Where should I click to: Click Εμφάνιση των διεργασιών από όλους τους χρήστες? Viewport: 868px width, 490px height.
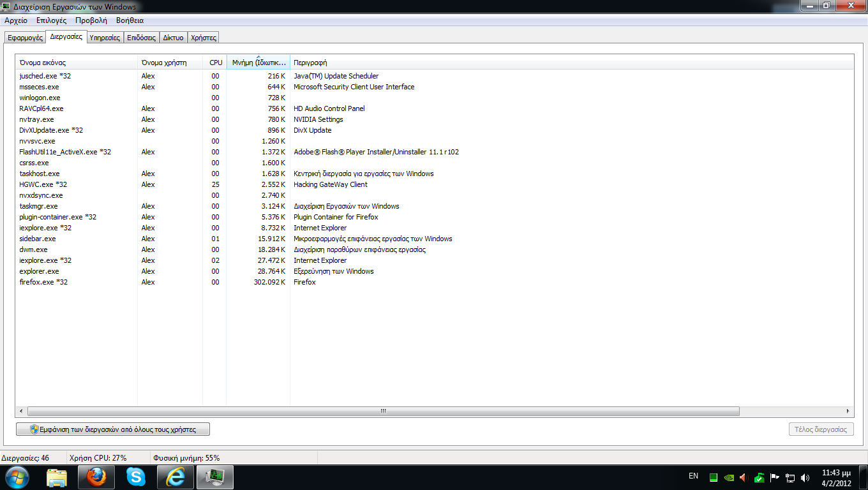pyautogui.click(x=113, y=429)
